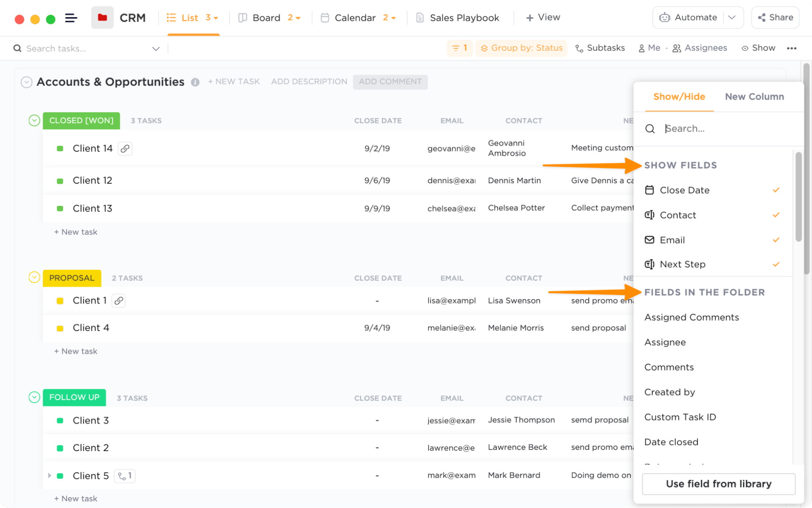The height and width of the screenshot is (508, 812).
Task: Open the Automate dropdown arrow
Action: point(732,17)
